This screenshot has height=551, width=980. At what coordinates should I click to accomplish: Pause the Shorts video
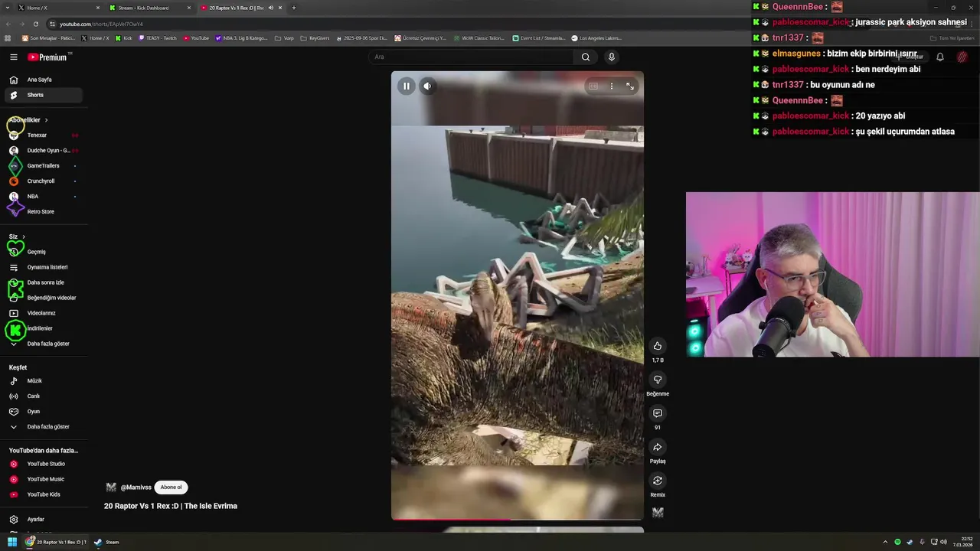[407, 86]
